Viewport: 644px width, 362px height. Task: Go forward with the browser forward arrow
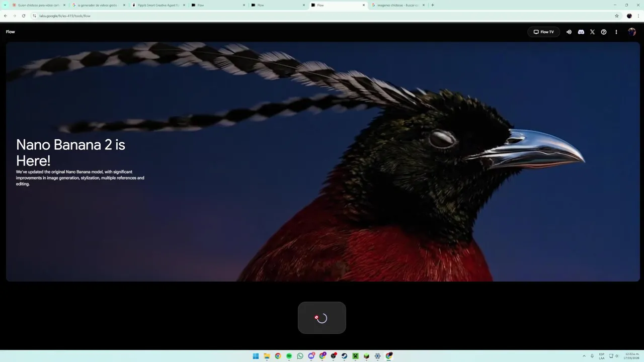click(15, 16)
